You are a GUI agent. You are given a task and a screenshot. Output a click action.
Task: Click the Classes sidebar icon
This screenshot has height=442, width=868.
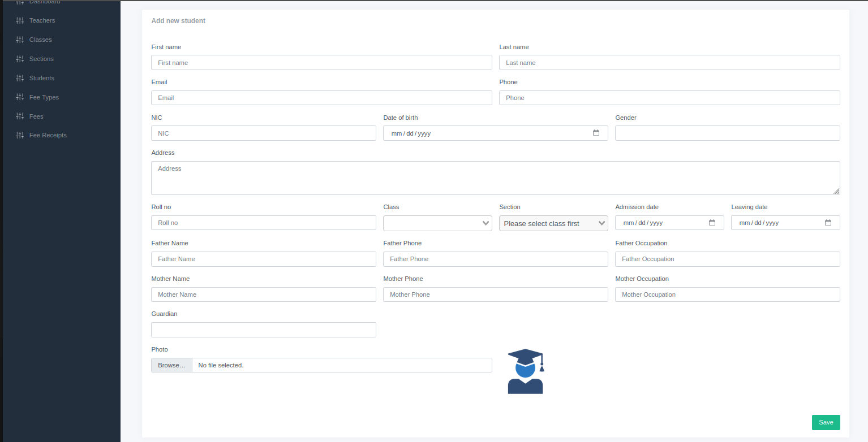[20, 40]
